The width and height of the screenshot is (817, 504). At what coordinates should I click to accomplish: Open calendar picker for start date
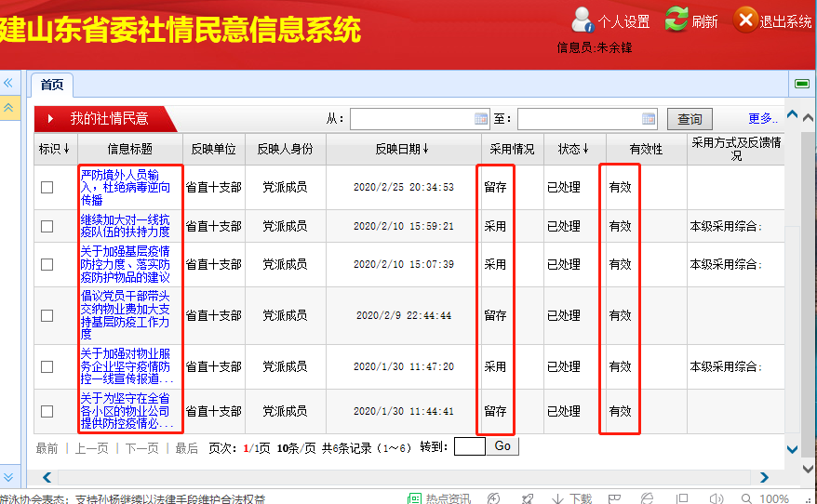481,119
